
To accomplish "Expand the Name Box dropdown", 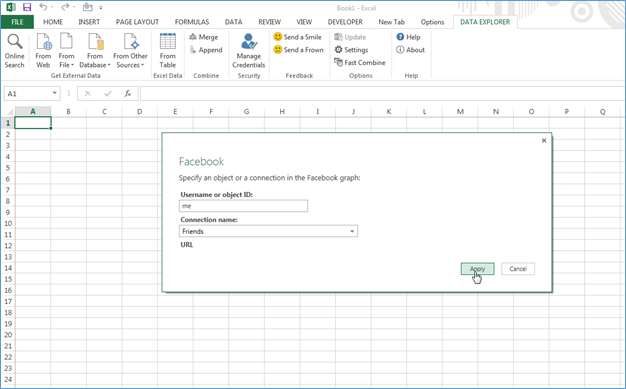I will coord(55,93).
